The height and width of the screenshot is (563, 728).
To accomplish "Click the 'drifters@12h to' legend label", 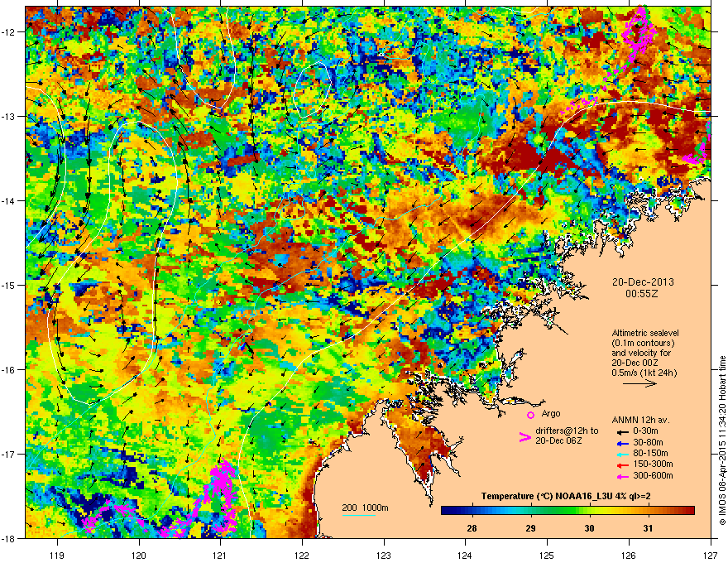I will click(567, 431).
